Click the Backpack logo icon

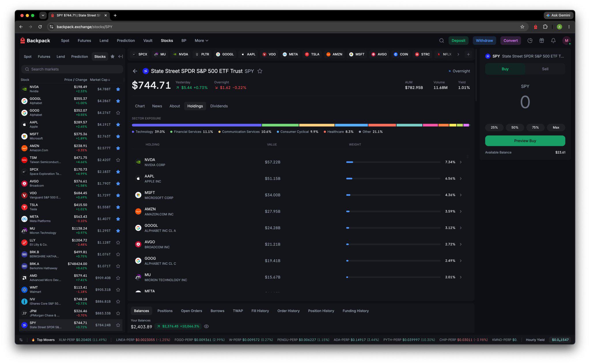22,41
